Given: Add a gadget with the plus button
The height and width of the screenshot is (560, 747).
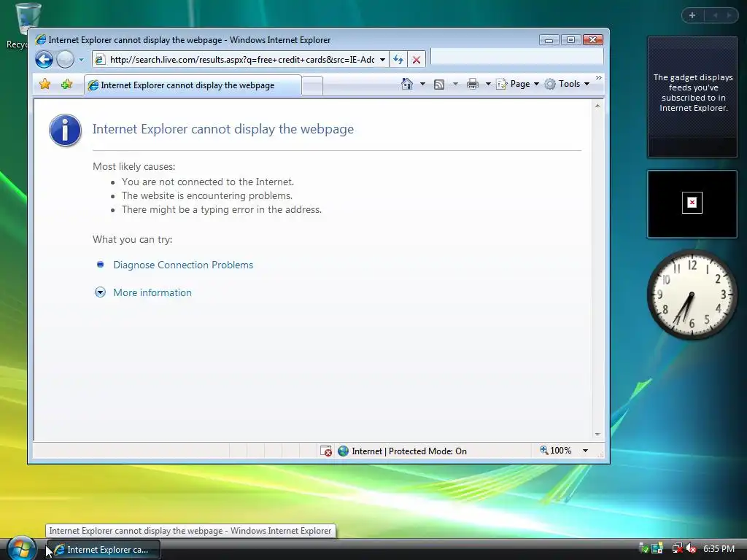Looking at the screenshot, I should point(692,15).
